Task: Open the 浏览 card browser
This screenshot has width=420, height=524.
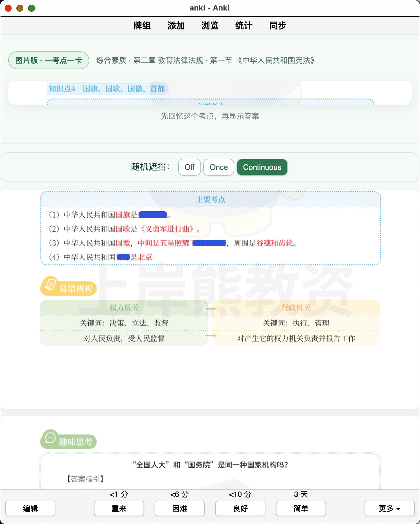Action: (210, 26)
